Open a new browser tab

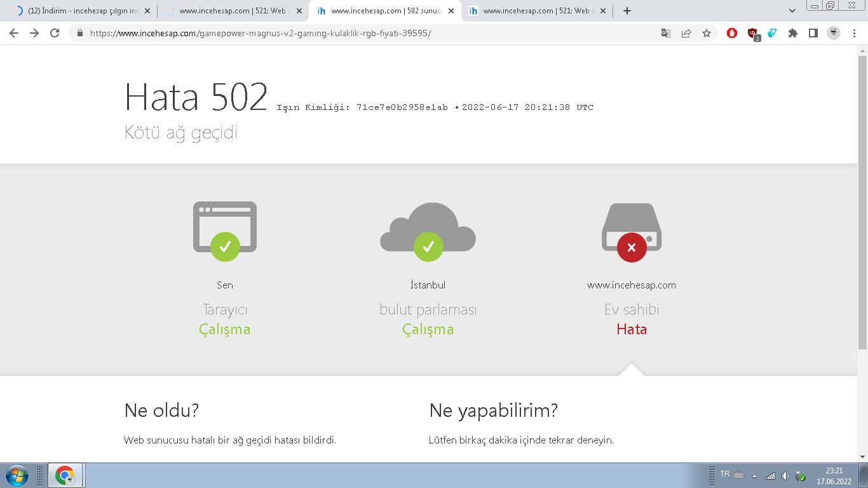coord(627,11)
